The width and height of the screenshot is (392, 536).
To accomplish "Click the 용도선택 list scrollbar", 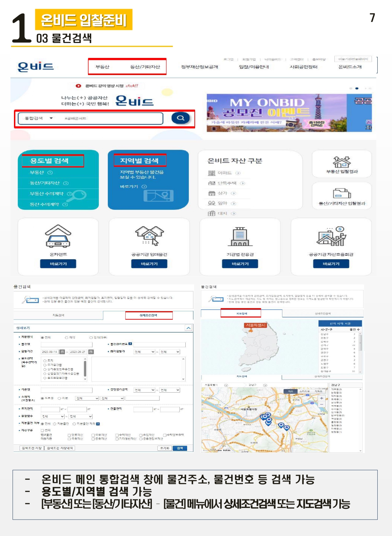I will pos(85,368).
